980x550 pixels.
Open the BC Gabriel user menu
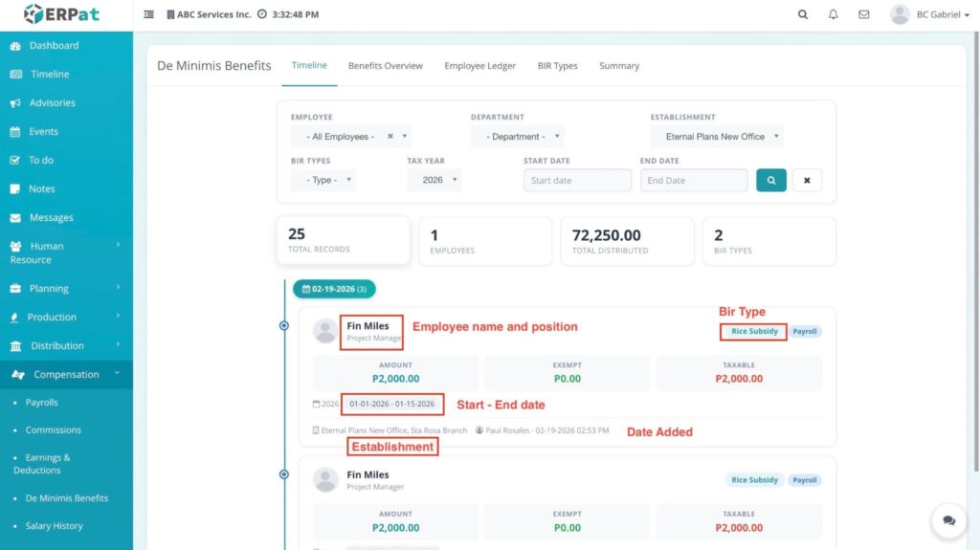929,14
